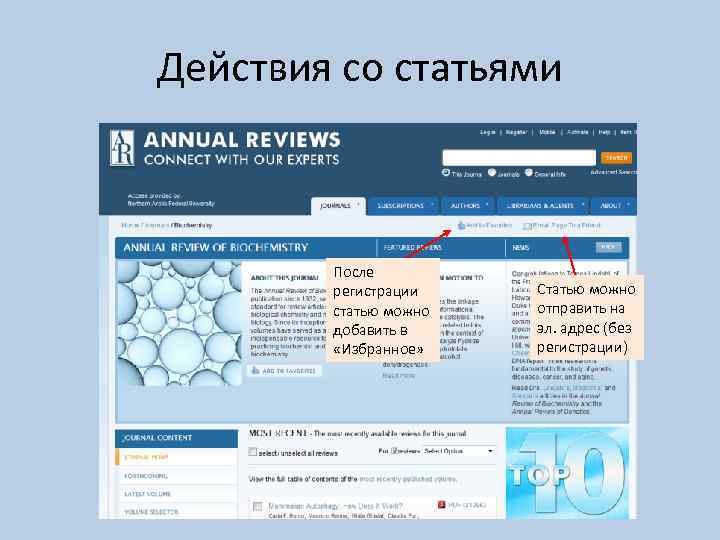The image size is (720, 540).
Task: Click inside the search input field
Action: click(x=519, y=158)
